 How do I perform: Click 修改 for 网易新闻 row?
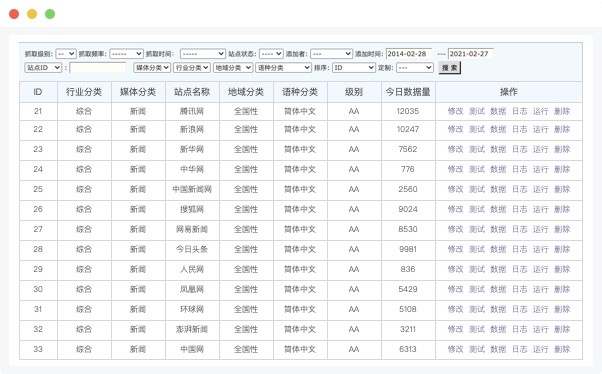click(455, 229)
